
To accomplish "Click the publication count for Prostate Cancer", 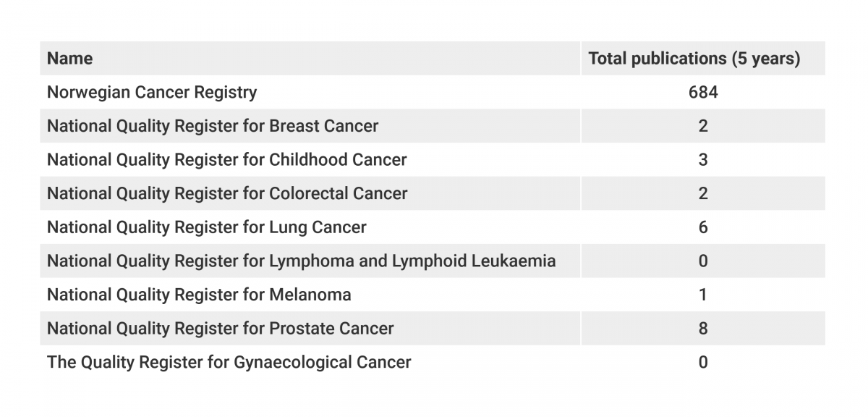I will [703, 329].
